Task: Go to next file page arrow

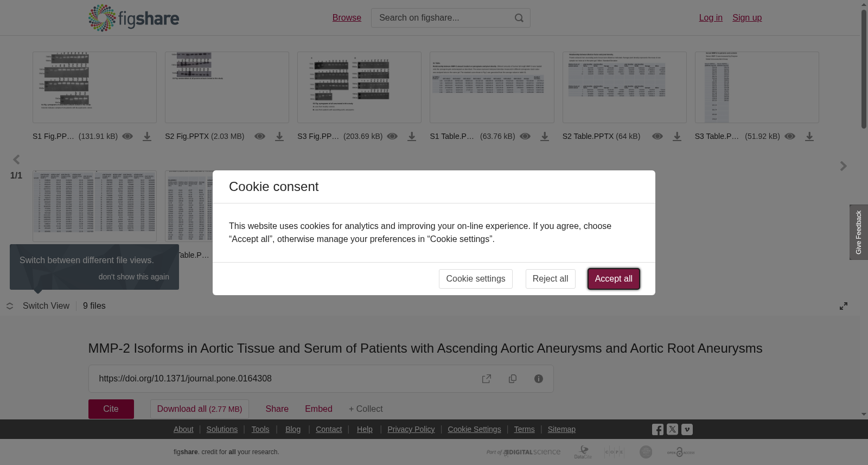Action: (844, 166)
